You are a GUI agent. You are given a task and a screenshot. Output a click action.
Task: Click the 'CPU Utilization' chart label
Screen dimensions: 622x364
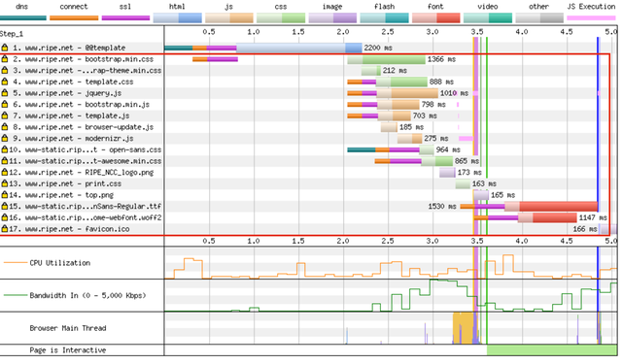[60, 263]
